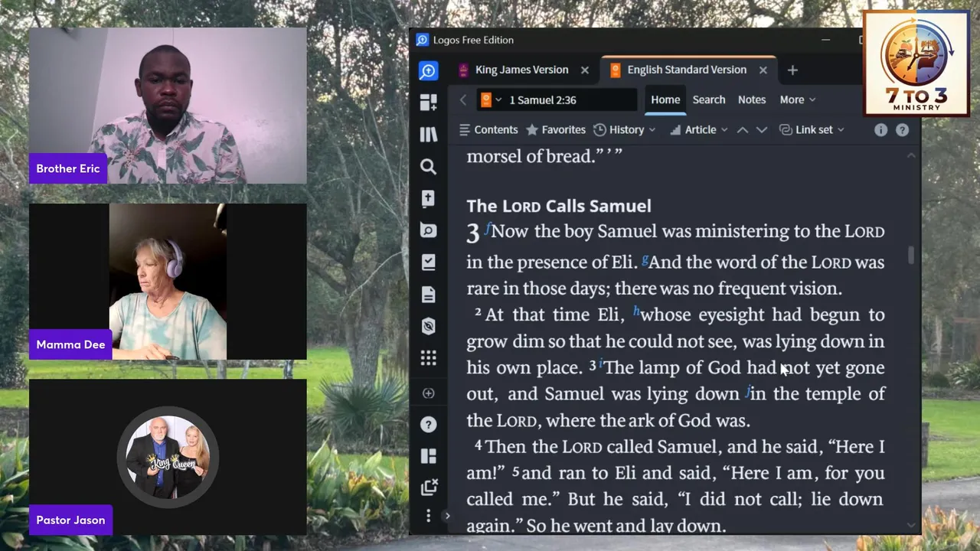Click the scroll-up arrow of Bible panel

911,156
